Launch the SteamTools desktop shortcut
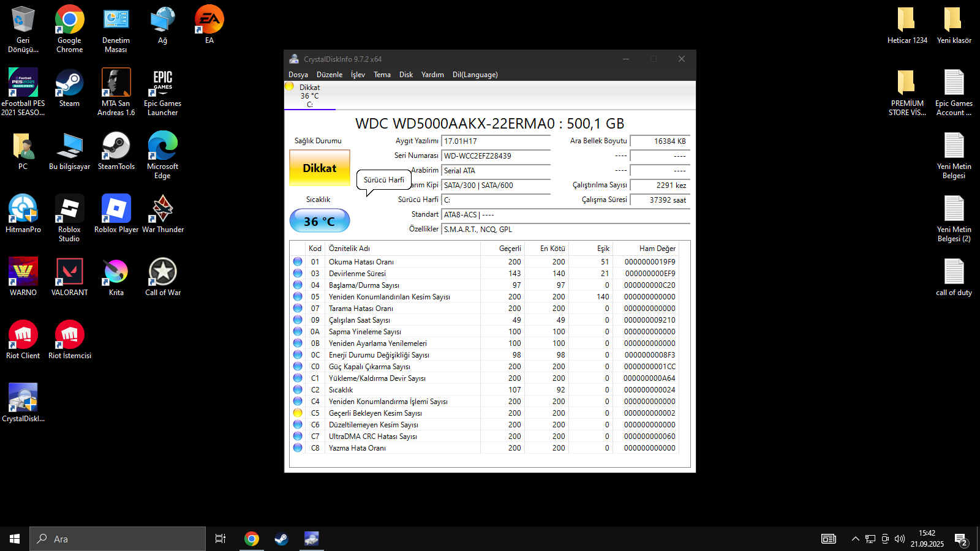Screen dimensions: 980x551 116,151
